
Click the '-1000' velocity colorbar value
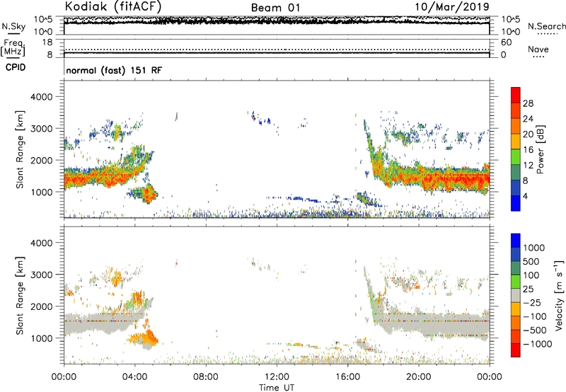[x=538, y=344]
